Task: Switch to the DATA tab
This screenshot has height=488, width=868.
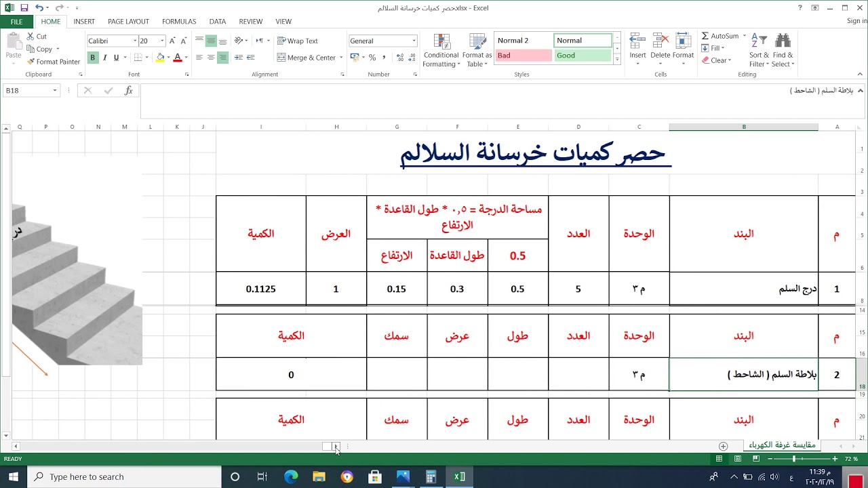Action: pos(218,22)
